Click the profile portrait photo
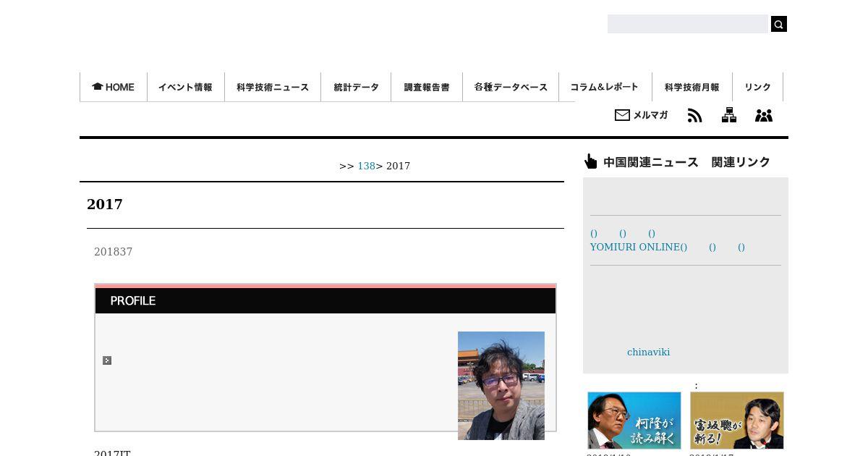 (501, 386)
